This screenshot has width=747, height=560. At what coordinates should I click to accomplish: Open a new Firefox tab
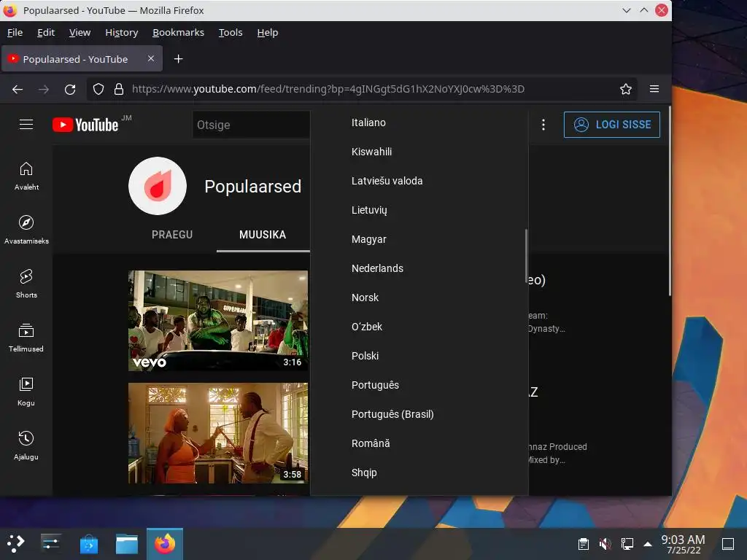(x=178, y=58)
